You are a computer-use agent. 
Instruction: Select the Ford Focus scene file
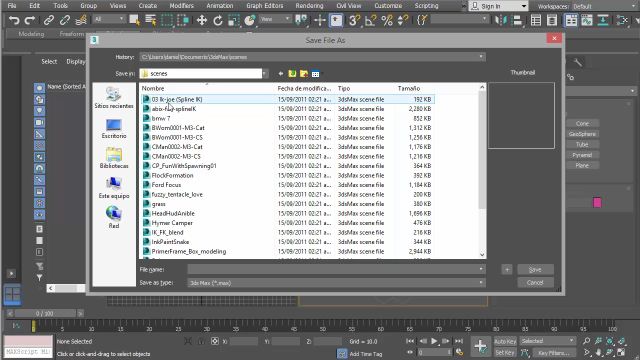click(166, 185)
